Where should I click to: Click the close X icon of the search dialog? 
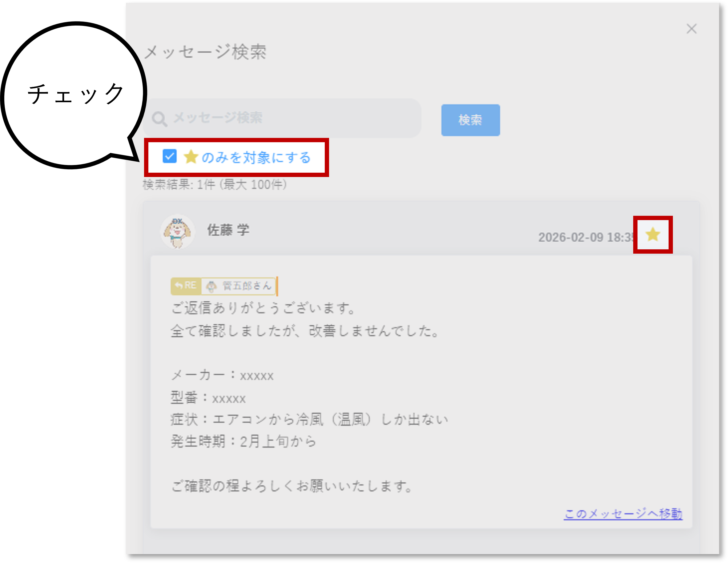(x=692, y=29)
